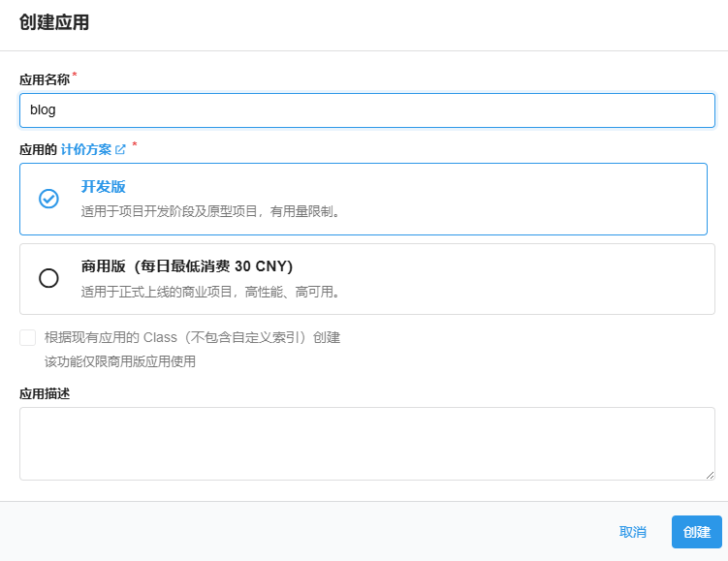The width and height of the screenshot is (728, 561).
Task: Click the note 该功能仅限商用版应用使用
Action: pyautogui.click(x=120, y=362)
